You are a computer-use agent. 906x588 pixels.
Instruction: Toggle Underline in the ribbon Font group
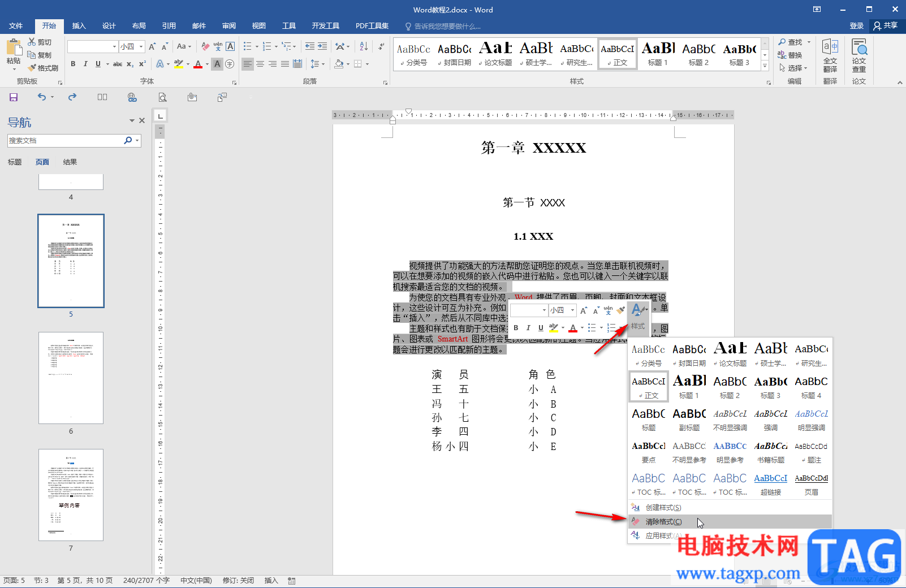[x=98, y=64]
